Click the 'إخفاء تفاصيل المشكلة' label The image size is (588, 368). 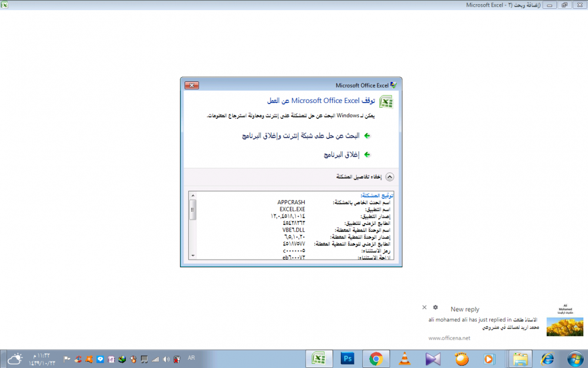tap(359, 177)
